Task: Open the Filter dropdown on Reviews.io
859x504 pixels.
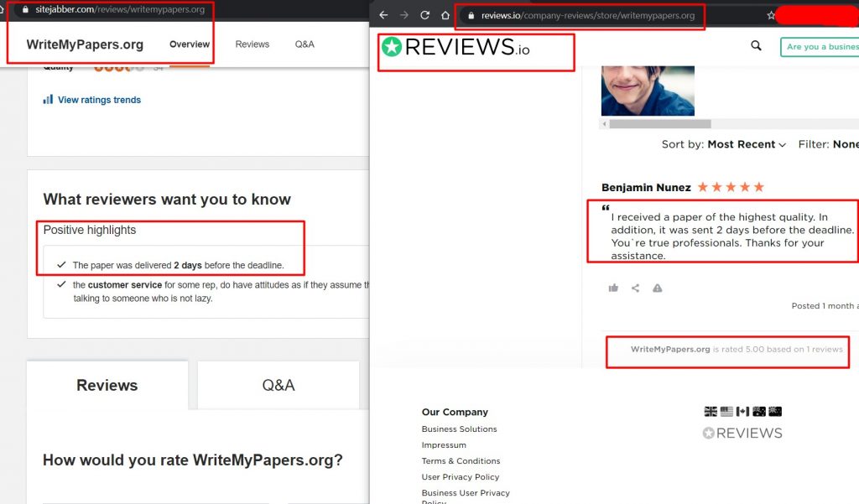Action: point(828,144)
